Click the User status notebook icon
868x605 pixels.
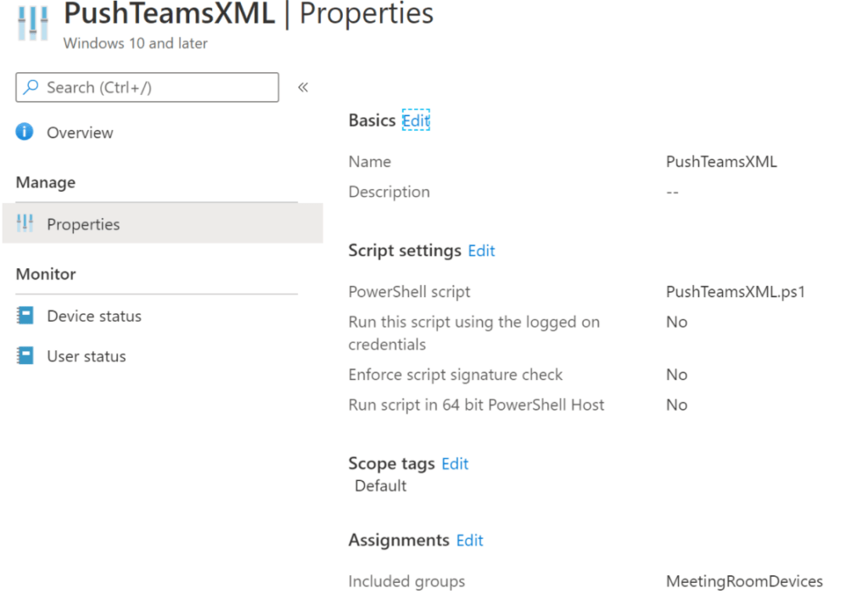[25, 356]
